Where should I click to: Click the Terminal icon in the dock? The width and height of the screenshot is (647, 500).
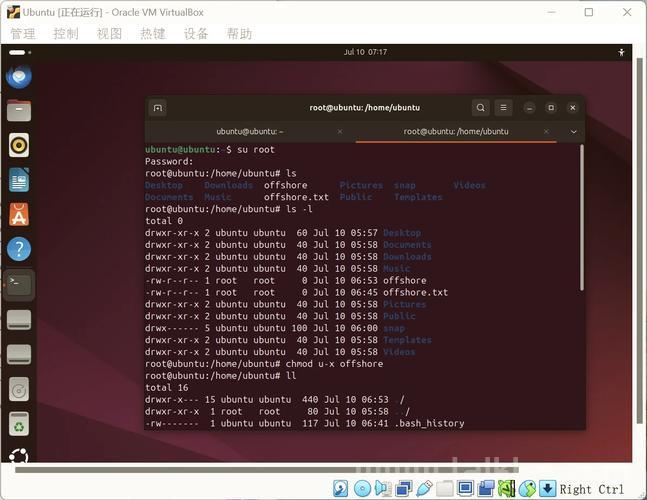click(x=19, y=285)
